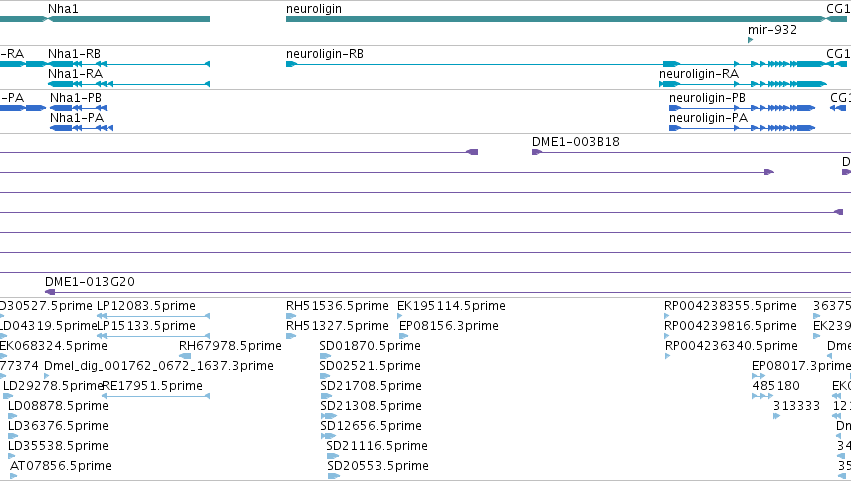Select the LP12083.5prime EST label
This screenshot has width=851, height=481.
pyautogui.click(x=146, y=306)
